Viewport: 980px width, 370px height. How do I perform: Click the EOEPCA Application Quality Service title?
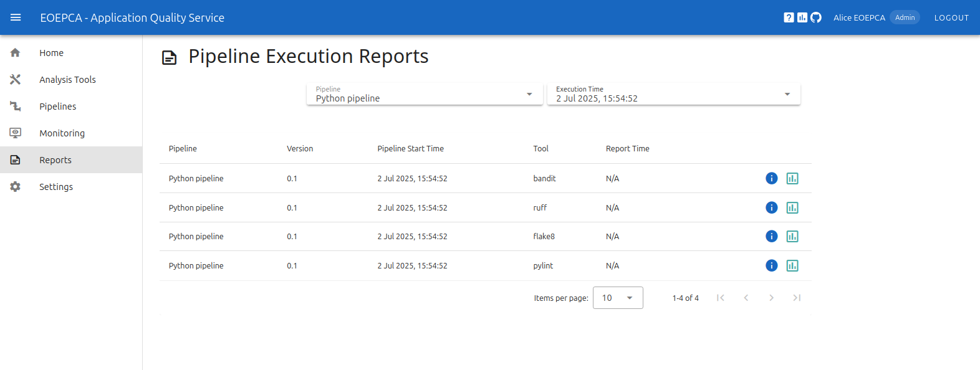132,17
